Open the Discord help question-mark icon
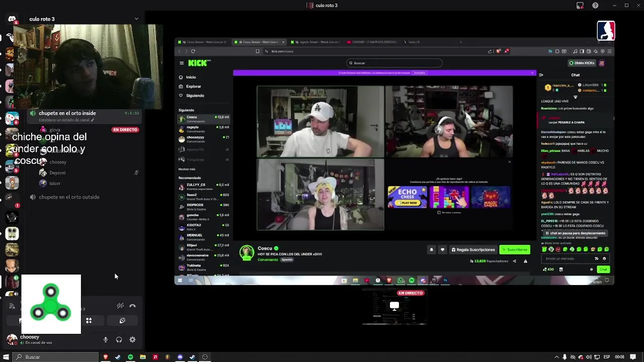 596,6
